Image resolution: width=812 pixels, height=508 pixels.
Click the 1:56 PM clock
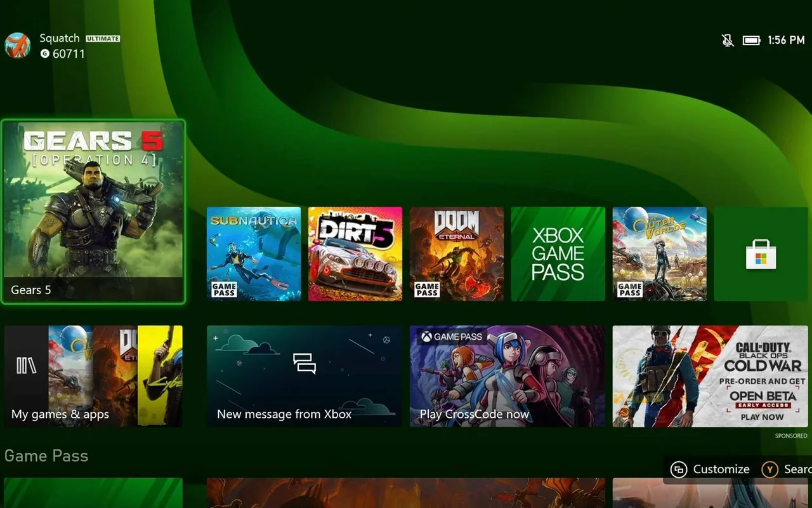(x=786, y=40)
